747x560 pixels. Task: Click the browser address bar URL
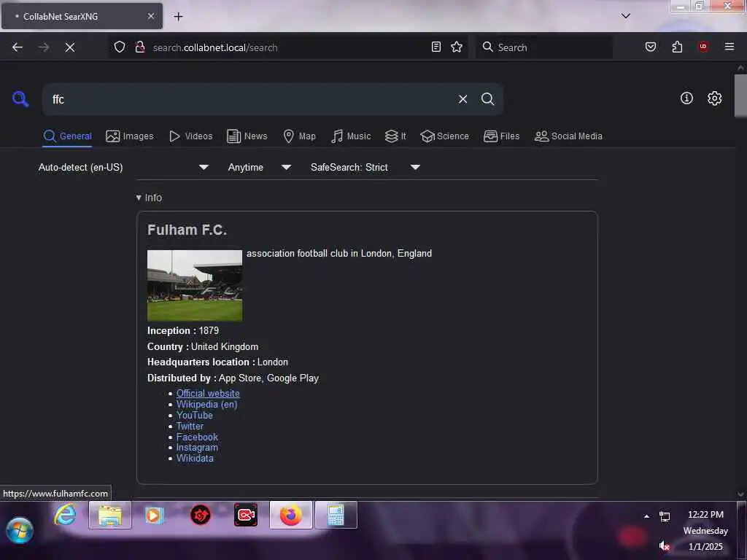215,47
